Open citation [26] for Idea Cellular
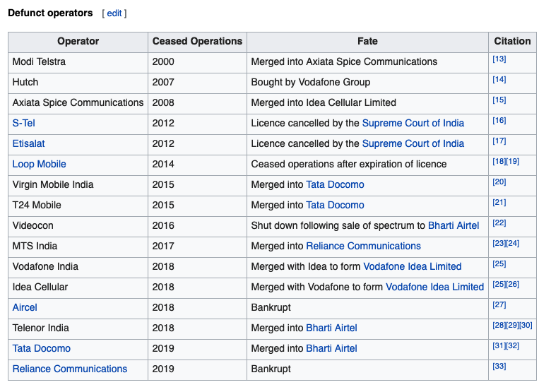Viewport: 551px width, 392px height. [512, 284]
